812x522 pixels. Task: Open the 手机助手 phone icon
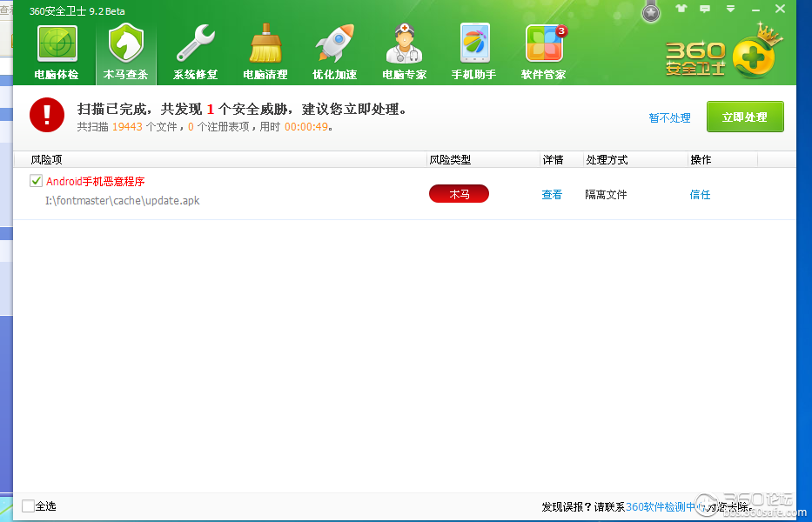point(473,53)
